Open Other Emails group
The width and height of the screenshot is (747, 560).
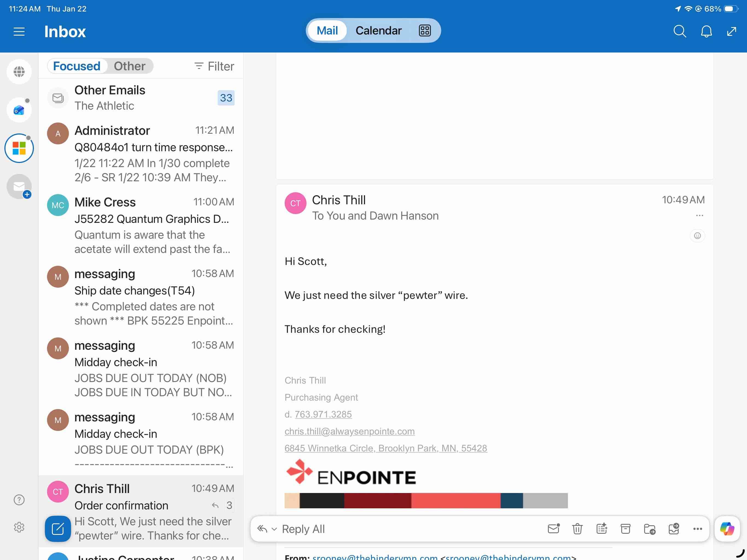tap(141, 98)
